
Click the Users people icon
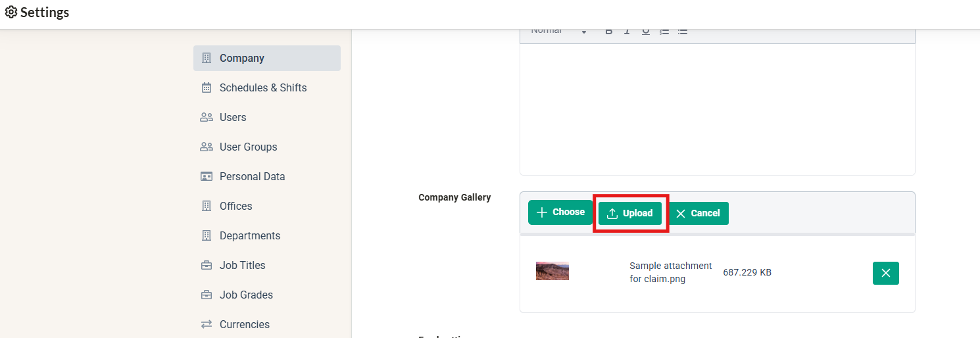tap(207, 117)
